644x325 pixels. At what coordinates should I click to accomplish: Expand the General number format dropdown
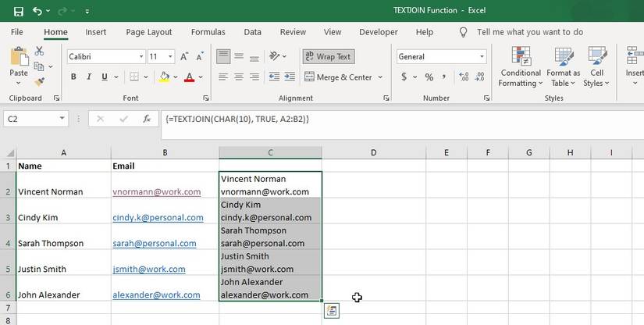coord(482,57)
